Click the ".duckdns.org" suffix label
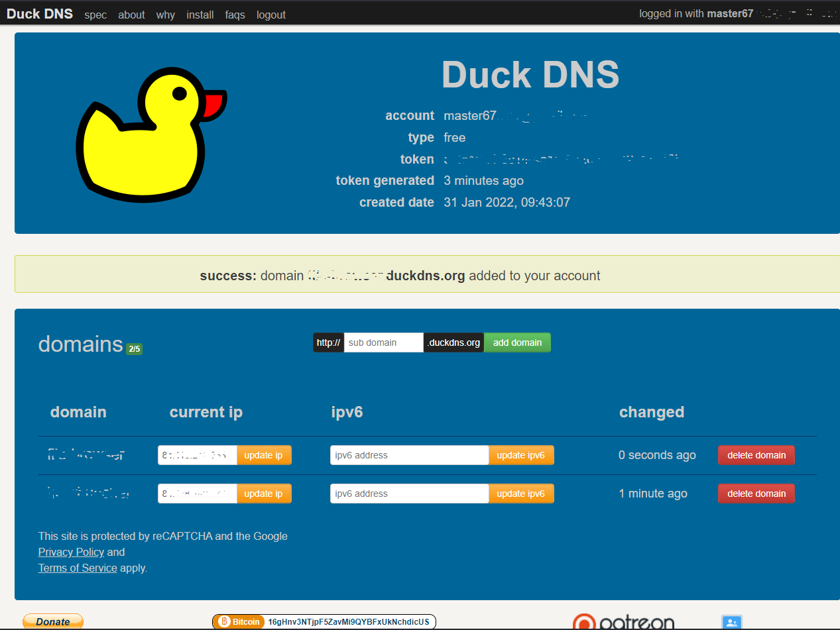The height and width of the screenshot is (630, 840). point(454,342)
